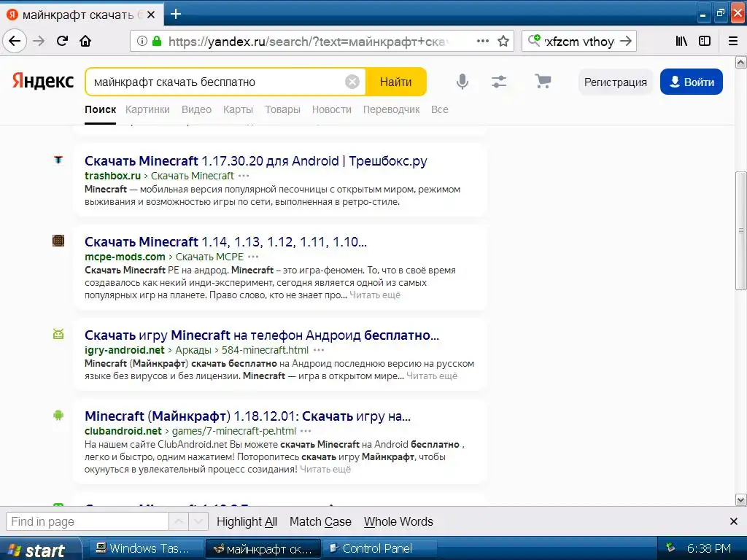Click the clubandroid.net green android favicon

(58, 415)
